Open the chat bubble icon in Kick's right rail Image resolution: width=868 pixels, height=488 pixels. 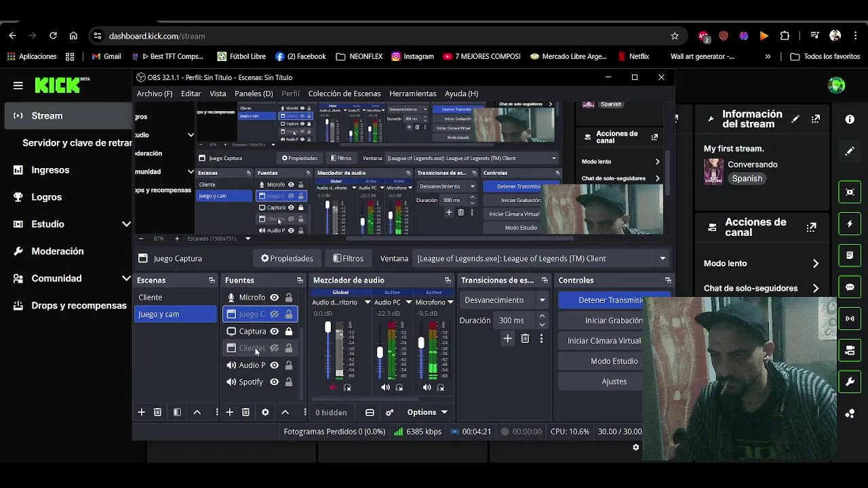850,287
